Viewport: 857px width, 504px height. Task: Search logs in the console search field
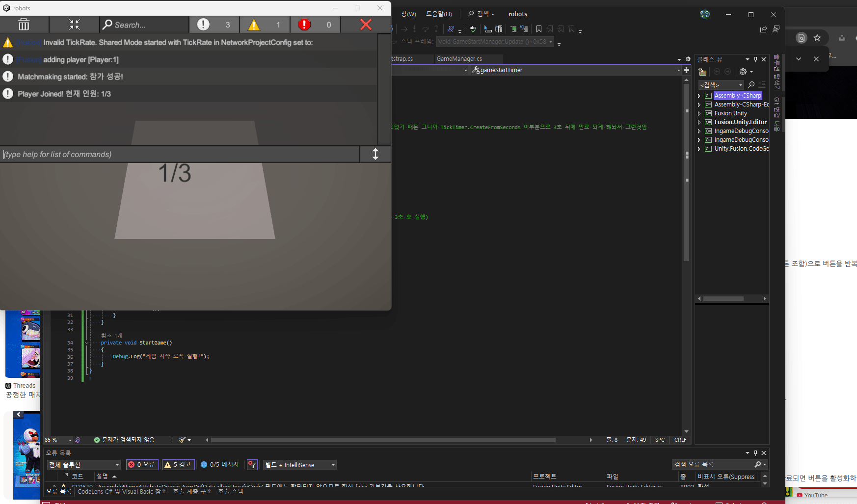[145, 25]
